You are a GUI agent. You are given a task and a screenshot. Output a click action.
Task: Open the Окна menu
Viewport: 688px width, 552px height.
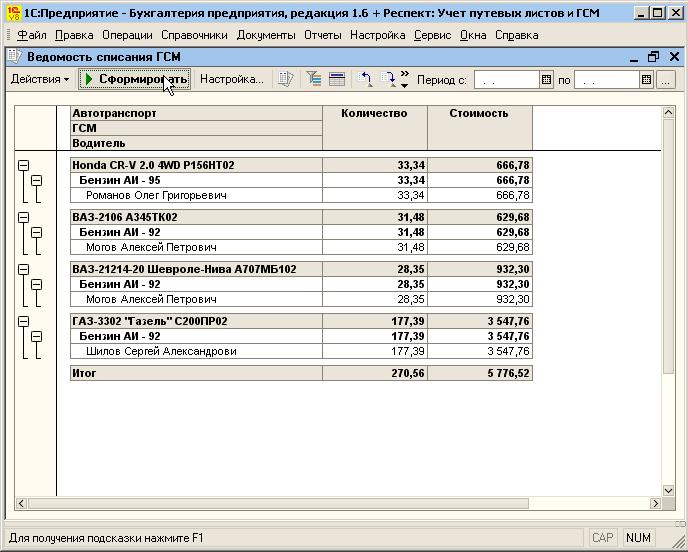pos(473,35)
